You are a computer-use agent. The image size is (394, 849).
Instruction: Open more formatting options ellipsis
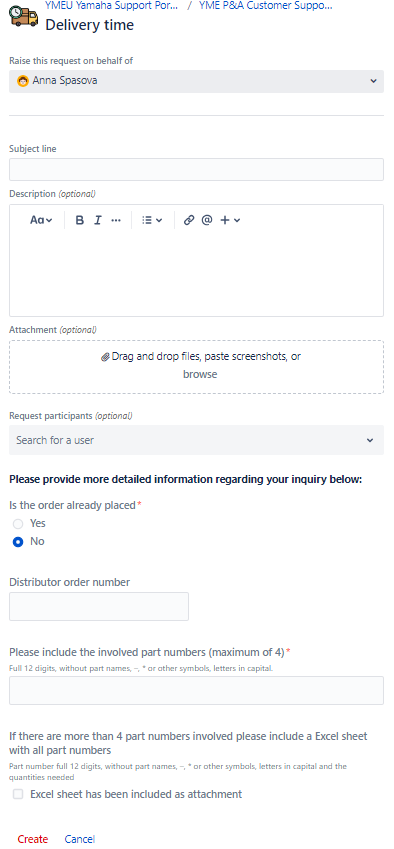point(116,220)
